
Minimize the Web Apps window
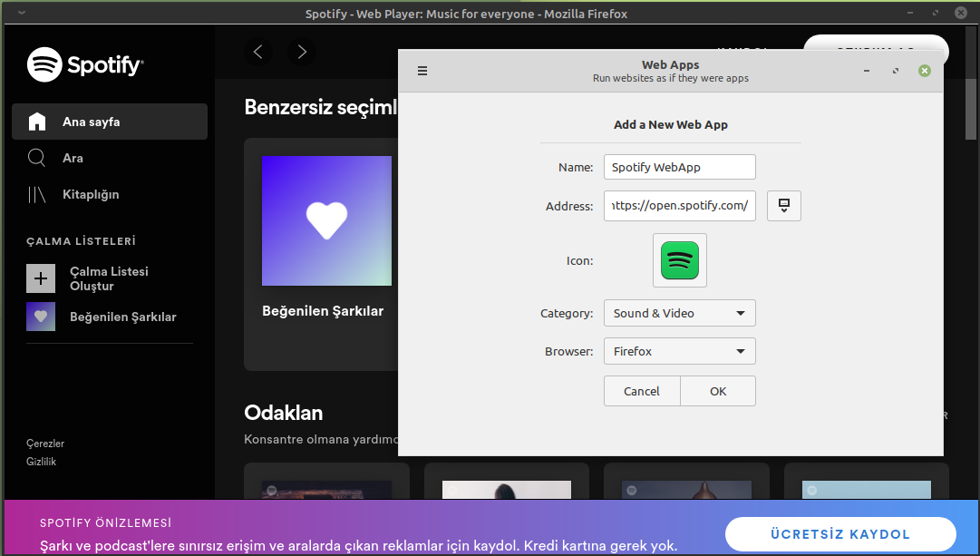tap(867, 71)
